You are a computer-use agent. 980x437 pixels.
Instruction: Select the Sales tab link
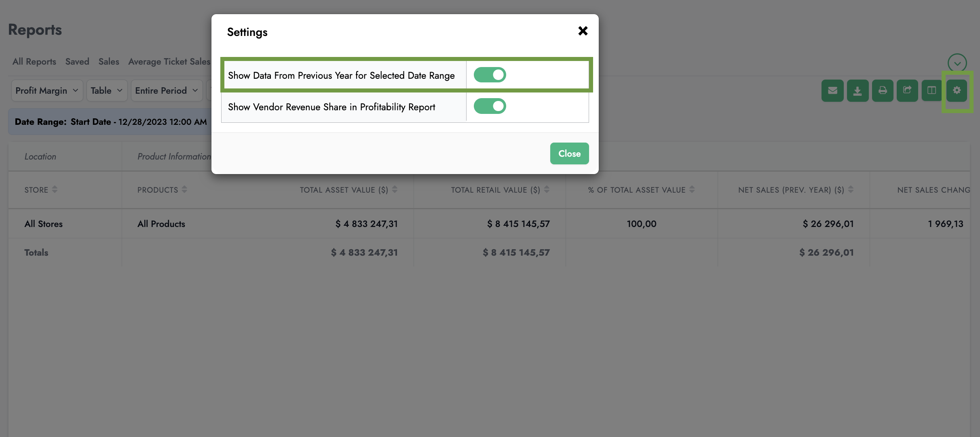tap(109, 61)
